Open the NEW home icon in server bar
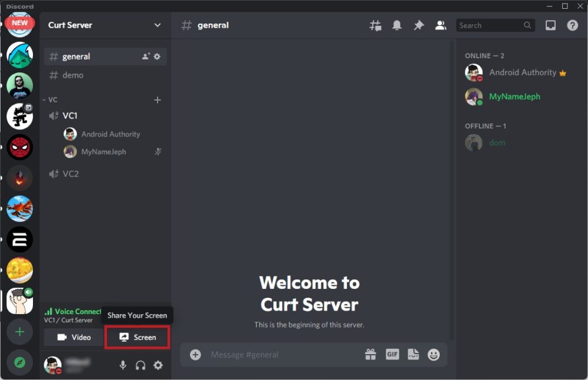This screenshot has width=588, height=380. (x=19, y=24)
